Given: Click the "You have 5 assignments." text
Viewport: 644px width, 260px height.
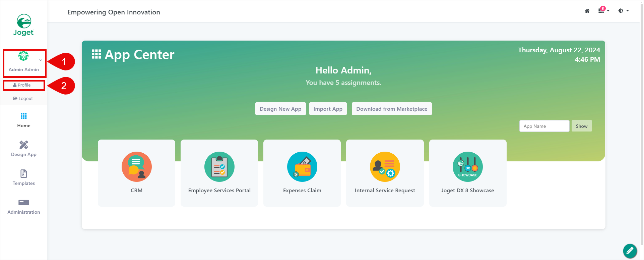Looking at the screenshot, I should coord(343,83).
